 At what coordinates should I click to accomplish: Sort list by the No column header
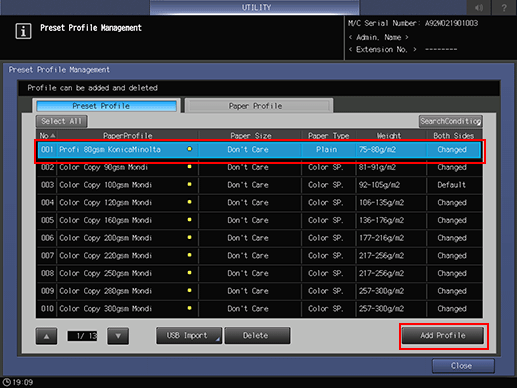47,136
